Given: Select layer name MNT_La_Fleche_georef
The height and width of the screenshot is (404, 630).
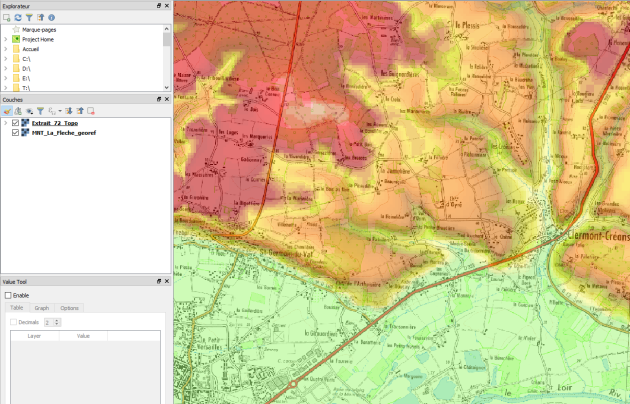Looking at the screenshot, I should point(64,133).
